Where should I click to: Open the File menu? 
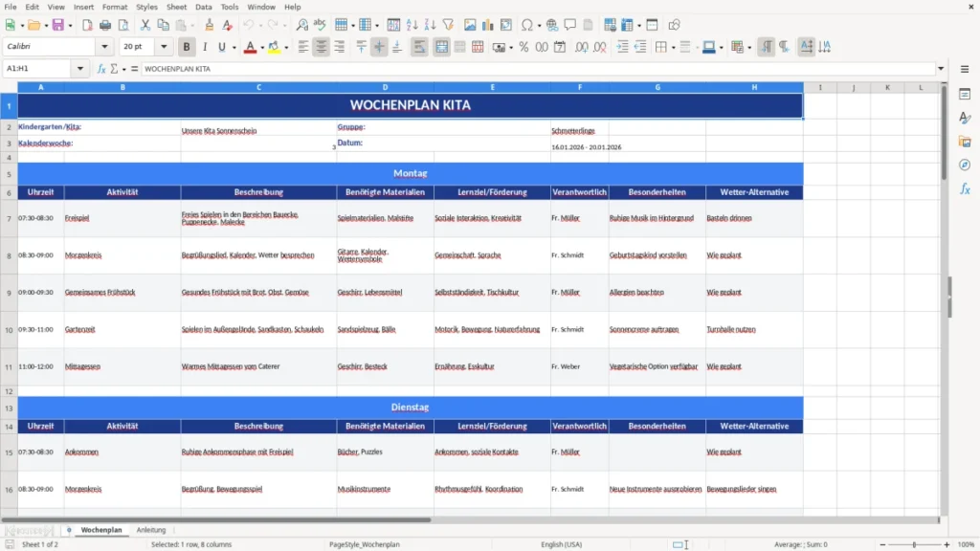tap(11, 7)
